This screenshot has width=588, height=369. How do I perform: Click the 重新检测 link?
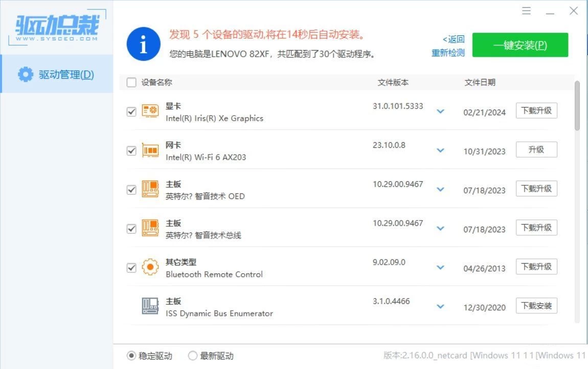point(448,53)
